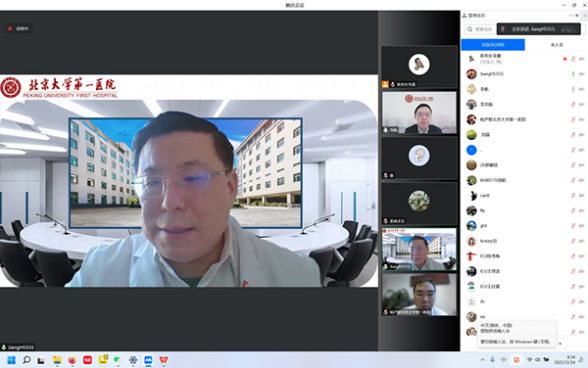This screenshot has height=368, width=588.
Task: Open Windows search from the taskbar
Action: tap(26, 360)
